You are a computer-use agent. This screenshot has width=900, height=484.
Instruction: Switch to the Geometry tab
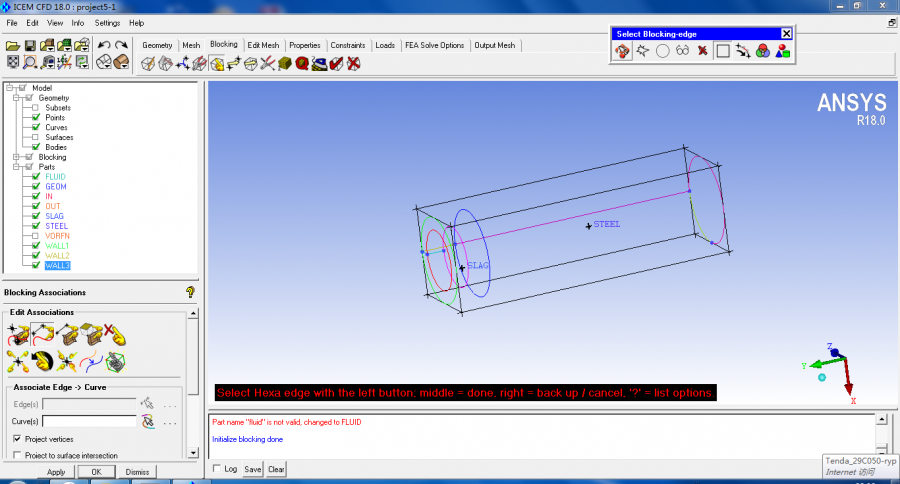(x=157, y=45)
